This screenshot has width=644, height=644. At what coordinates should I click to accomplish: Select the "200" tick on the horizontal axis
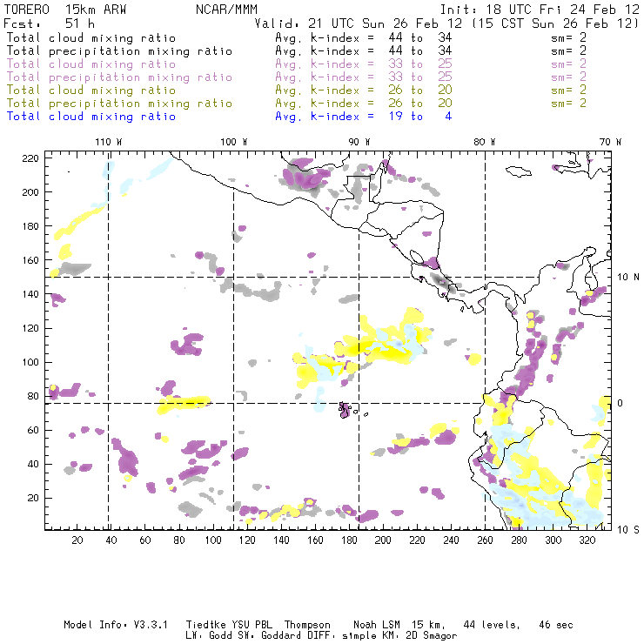383,540
